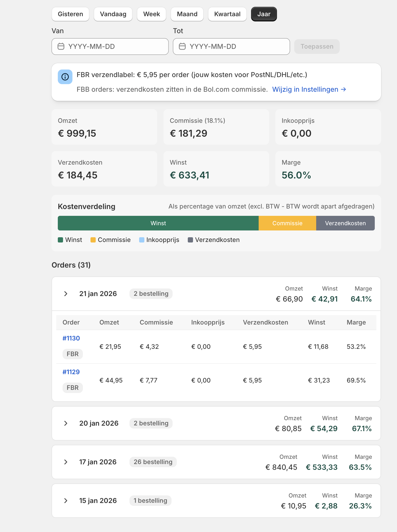Collapse the 21 jan 2026 order group
The height and width of the screenshot is (532, 397).
[66, 294]
